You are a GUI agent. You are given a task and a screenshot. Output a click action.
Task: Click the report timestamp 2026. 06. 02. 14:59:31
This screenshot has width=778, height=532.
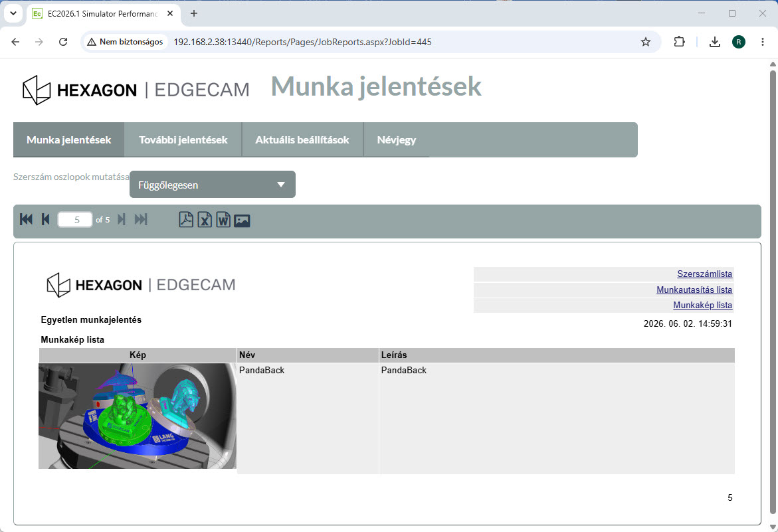click(x=688, y=323)
